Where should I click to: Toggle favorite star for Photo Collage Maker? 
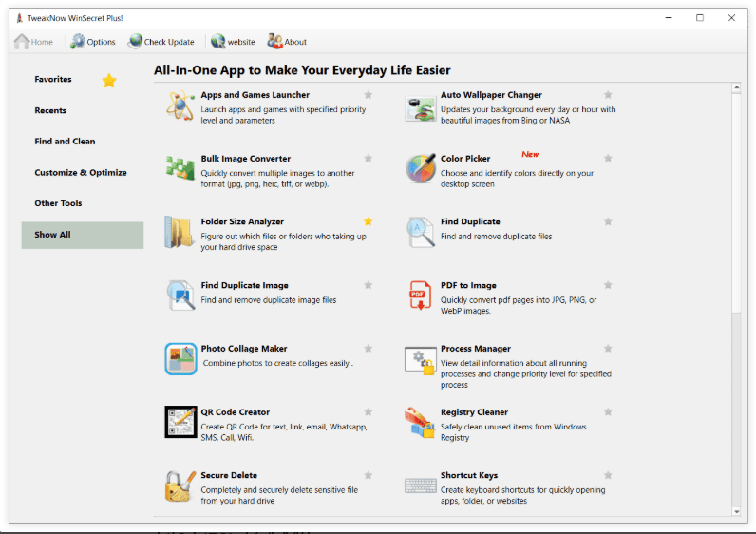(x=369, y=349)
